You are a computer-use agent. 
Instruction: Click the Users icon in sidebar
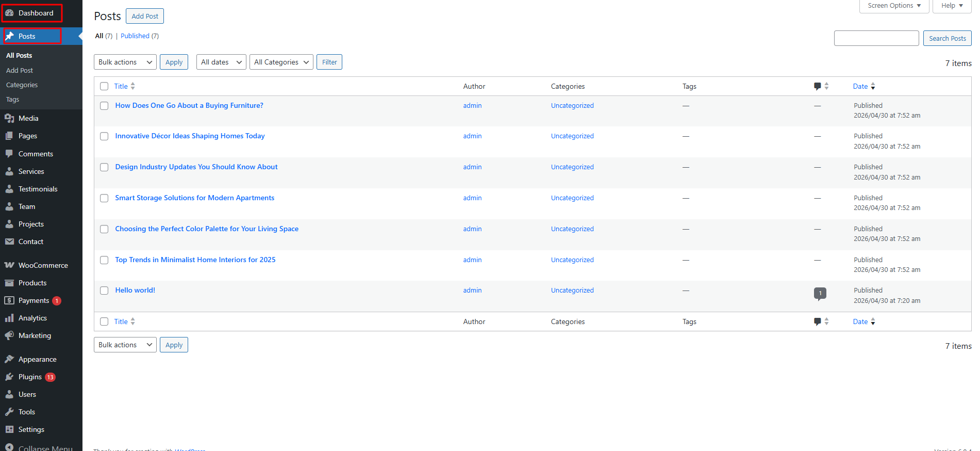9,394
